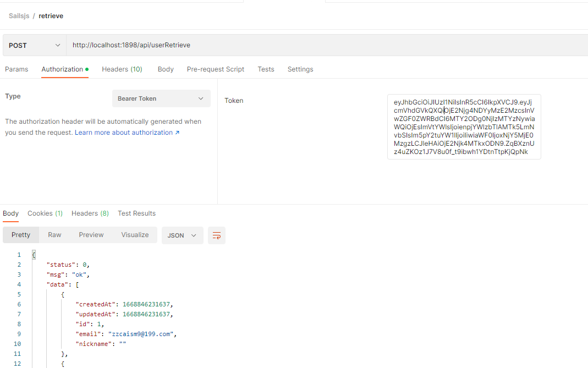This screenshot has height=368, width=588.
Task: Toggle word wrap icon in response toolbar
Action: pos(216,235)
